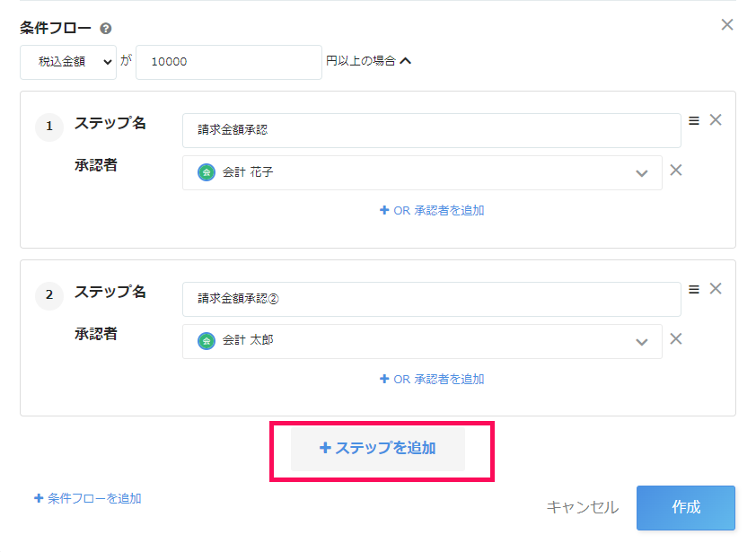Add OR approver to step 2
Image resolution: width=756 pixels, height=552 pixels.
coord(432,380)
